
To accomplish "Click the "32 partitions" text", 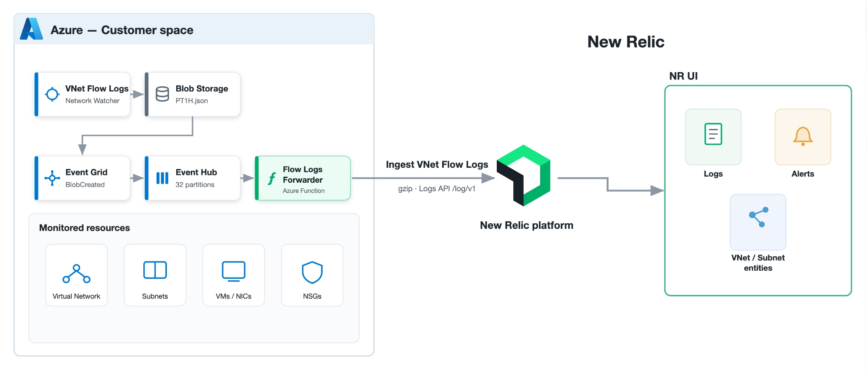I will [x=195, y=184].
